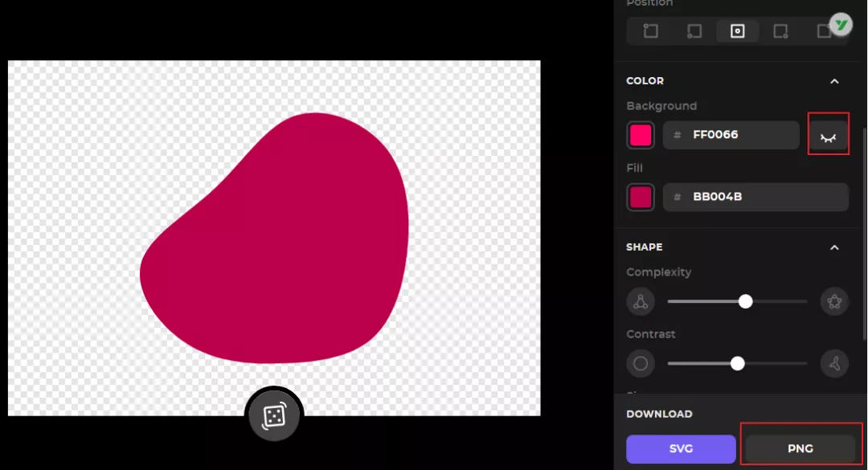Toggle background visibility with the closed-eye icon
Image resolution: width=868 pixels, height=470 pixels.
828,136
